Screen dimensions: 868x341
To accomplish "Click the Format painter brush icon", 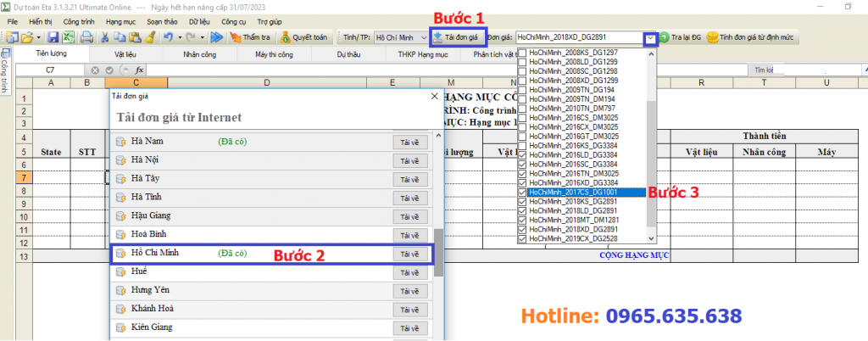I will tap(148, 37).
